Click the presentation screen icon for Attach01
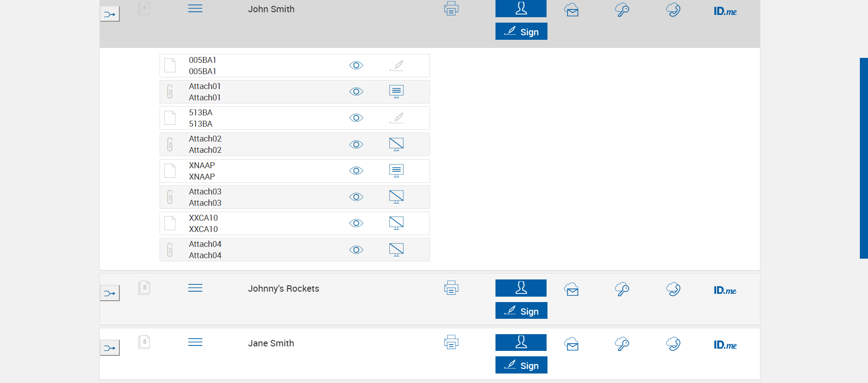 tap(396, 91)
